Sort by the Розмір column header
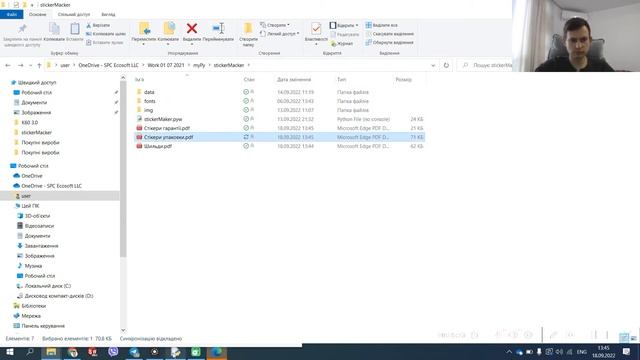This screenshot has height=360, width=640. pyautogui.click(x=404, y=80)
